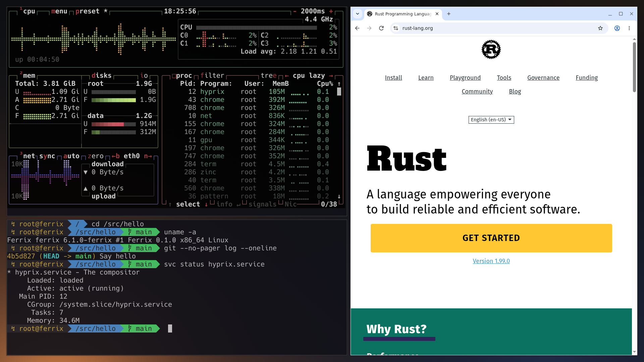Click the Rust gear logo
Viewport: 644px width, 362px height.
coord(491,50)
